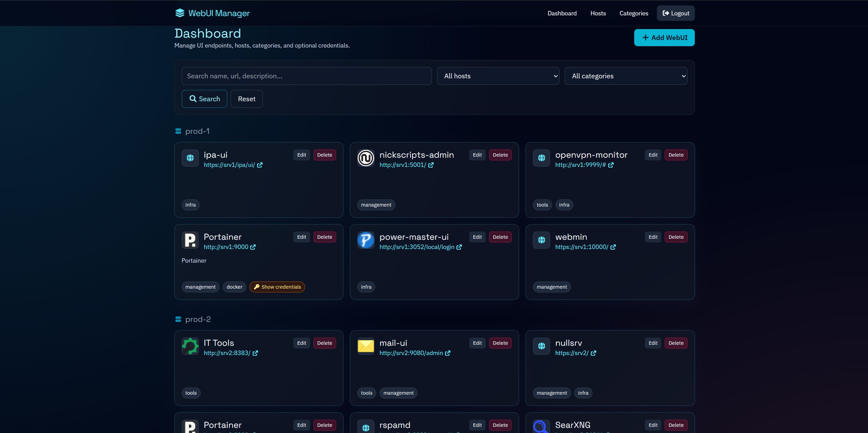868x433 pixels.
Task: Click the WebUI Manager brand title
Action: coord(219,13)
